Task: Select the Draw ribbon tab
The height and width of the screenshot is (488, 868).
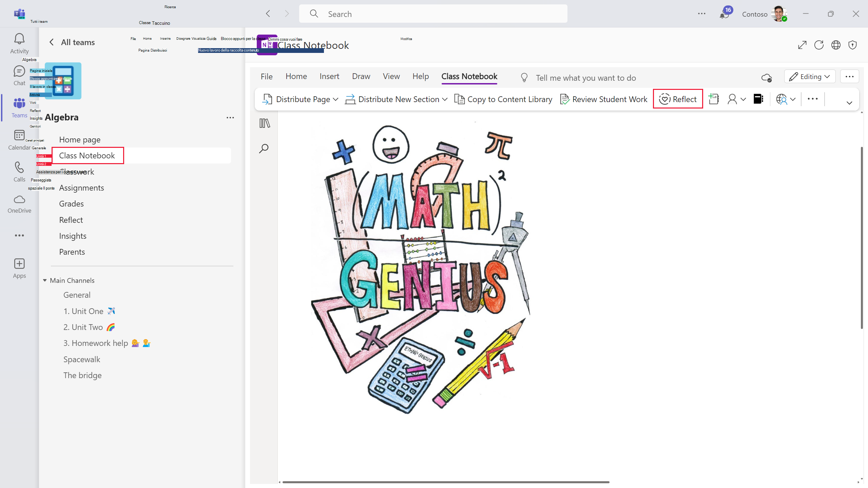Action: (361, 77)
